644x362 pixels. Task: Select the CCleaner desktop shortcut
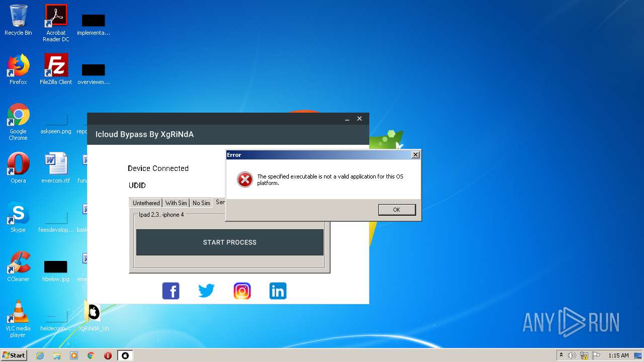click(18, 266)
